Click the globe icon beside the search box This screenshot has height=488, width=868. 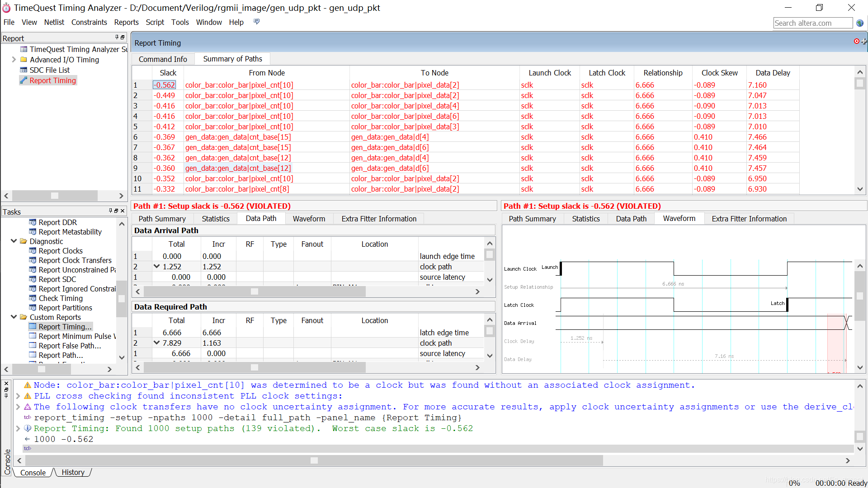point(860,23)
